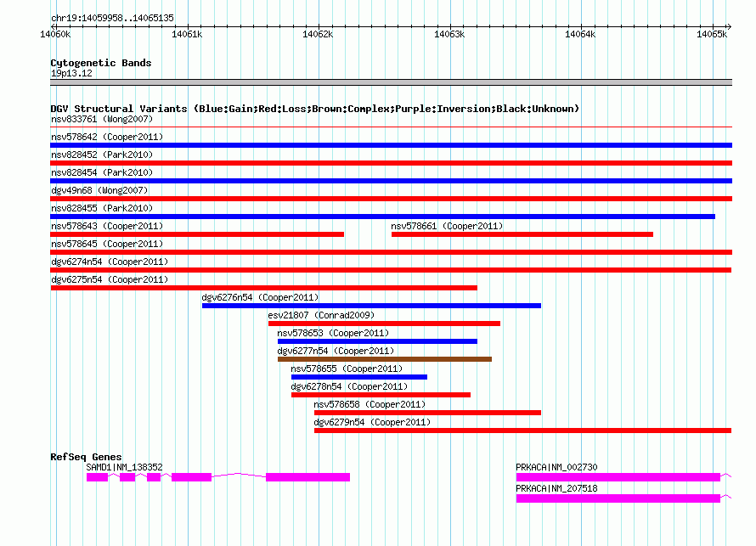Click the dgv6274n54 (Cooper2011) label
The image size is (756, 546).
click(x=110, y=262)
